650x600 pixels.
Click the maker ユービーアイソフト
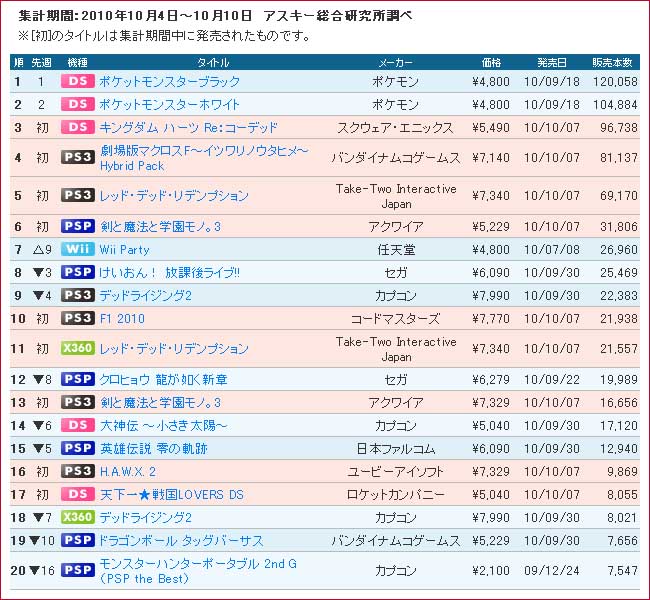point(395,471)
